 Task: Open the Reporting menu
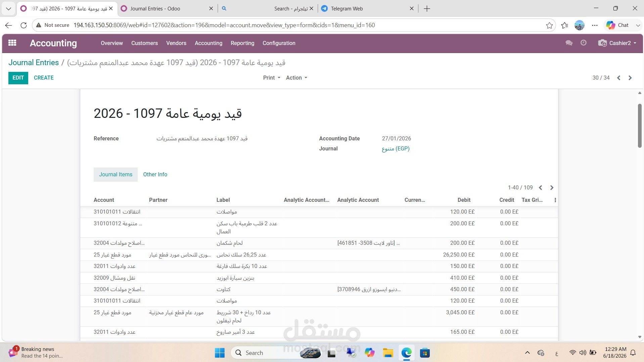click(x=242, y=43)
